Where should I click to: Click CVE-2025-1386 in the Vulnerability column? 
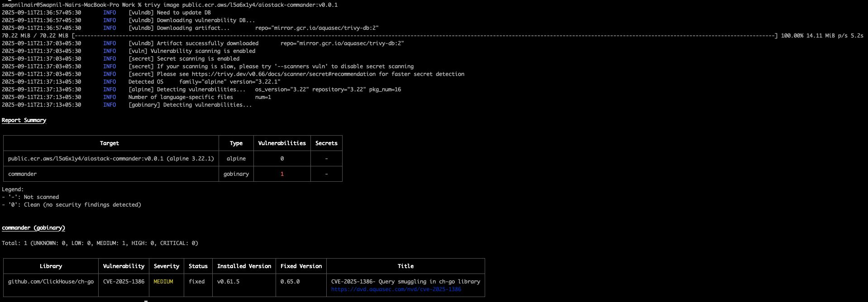(x=124, y=282)
